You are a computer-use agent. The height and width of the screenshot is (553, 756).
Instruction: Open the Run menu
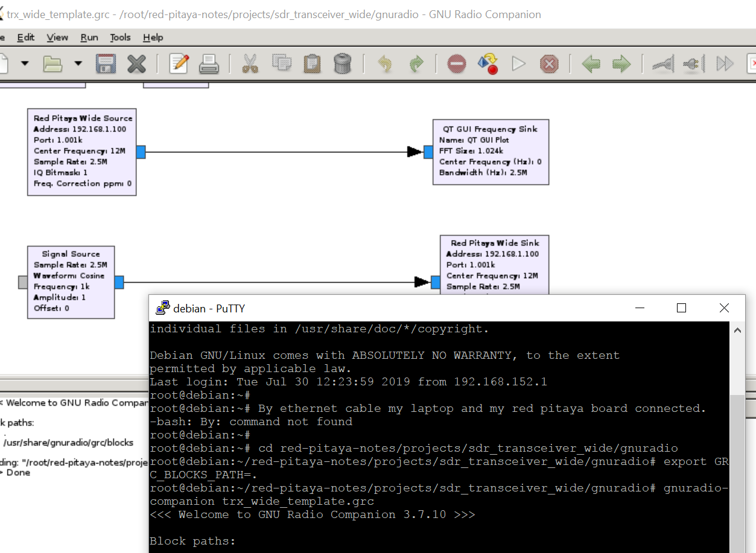click(89, 37)
